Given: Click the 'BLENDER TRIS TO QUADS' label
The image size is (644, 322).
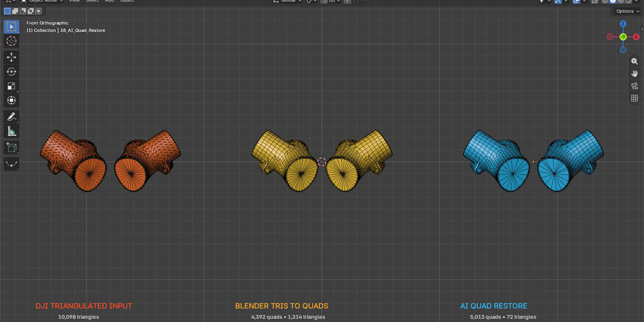Looking at the screenshot, I should pos(282,306).
